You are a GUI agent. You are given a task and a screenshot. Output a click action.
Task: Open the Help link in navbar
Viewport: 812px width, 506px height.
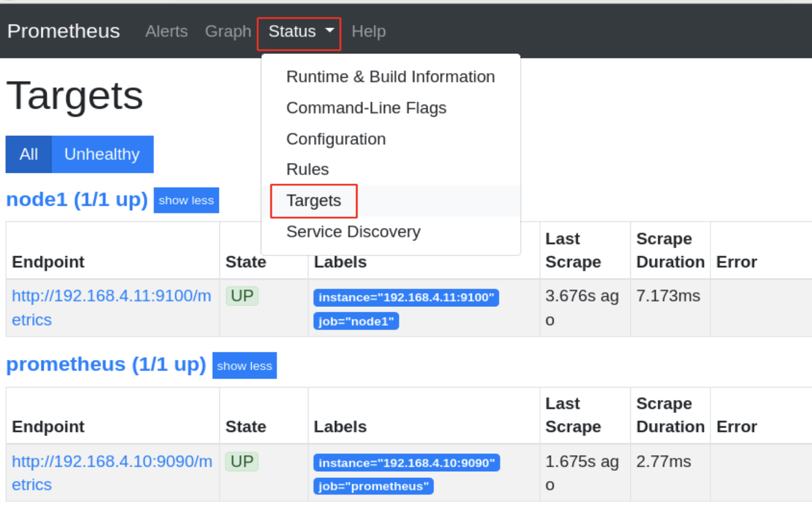368,32
